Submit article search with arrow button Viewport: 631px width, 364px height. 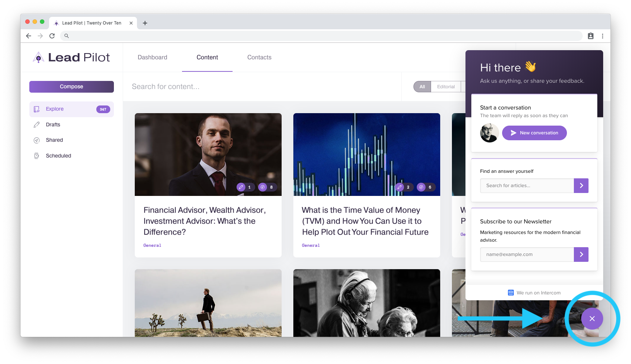(581, 186)
